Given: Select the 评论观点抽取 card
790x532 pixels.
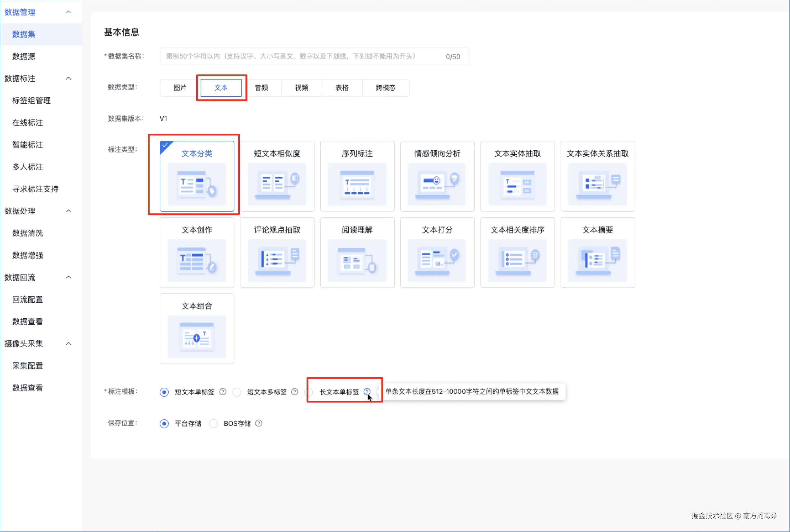Looking at the screenshot, I should pos(277,252).
